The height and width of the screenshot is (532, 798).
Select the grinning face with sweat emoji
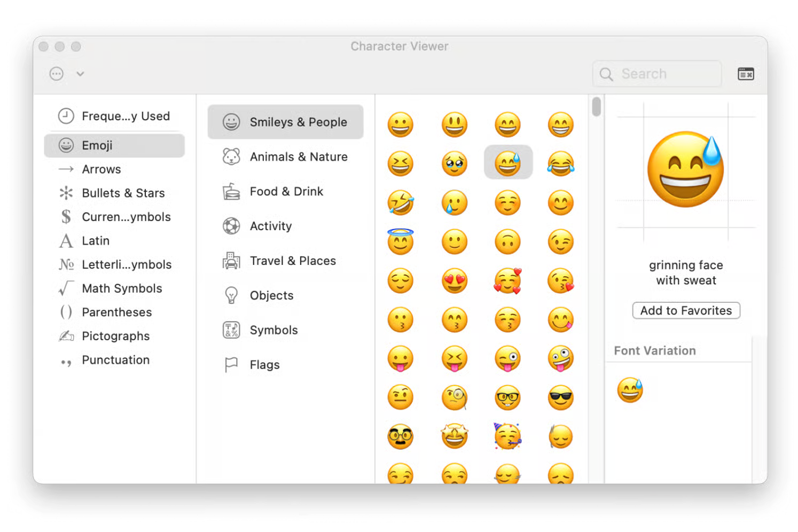click(x=507, y=162)
